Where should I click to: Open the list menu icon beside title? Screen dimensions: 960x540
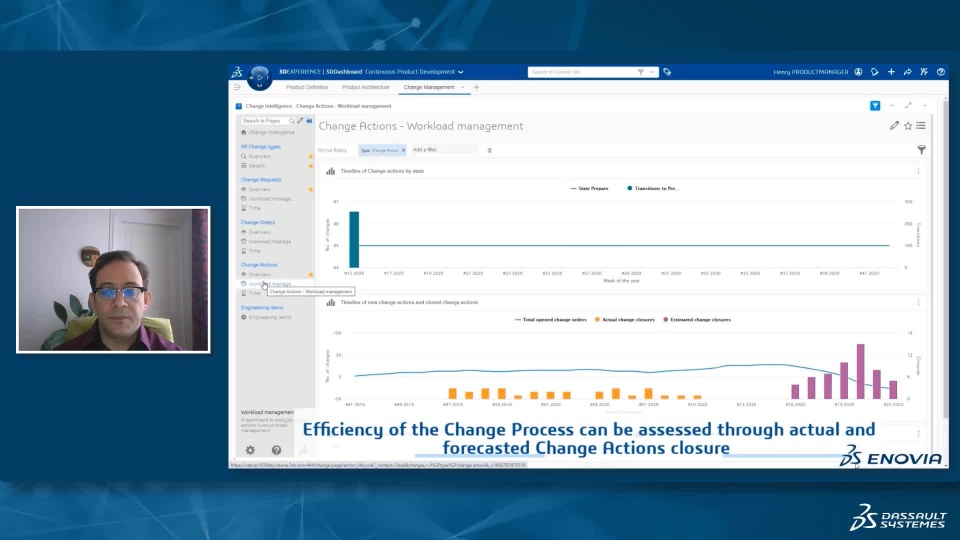(x=921, y=126)
